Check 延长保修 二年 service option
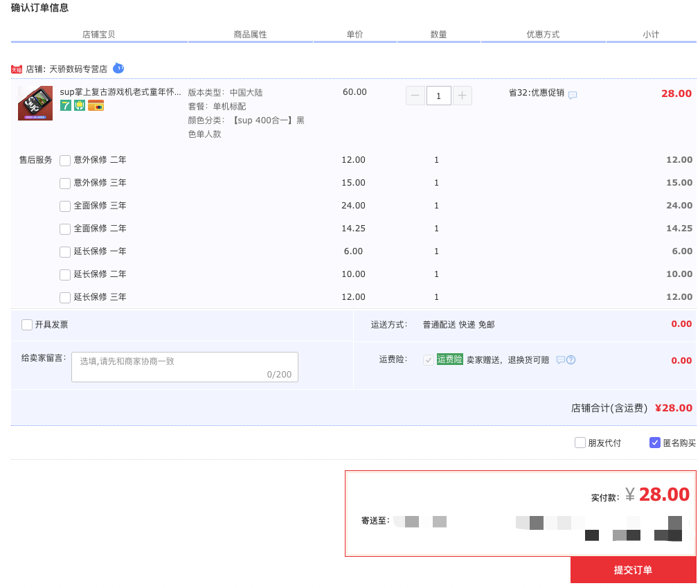 tap(65, 274)
